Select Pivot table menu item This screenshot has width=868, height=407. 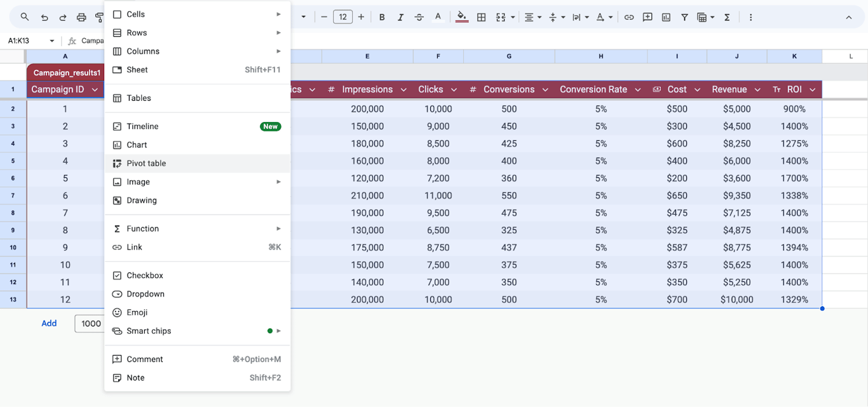click(197, 163)
